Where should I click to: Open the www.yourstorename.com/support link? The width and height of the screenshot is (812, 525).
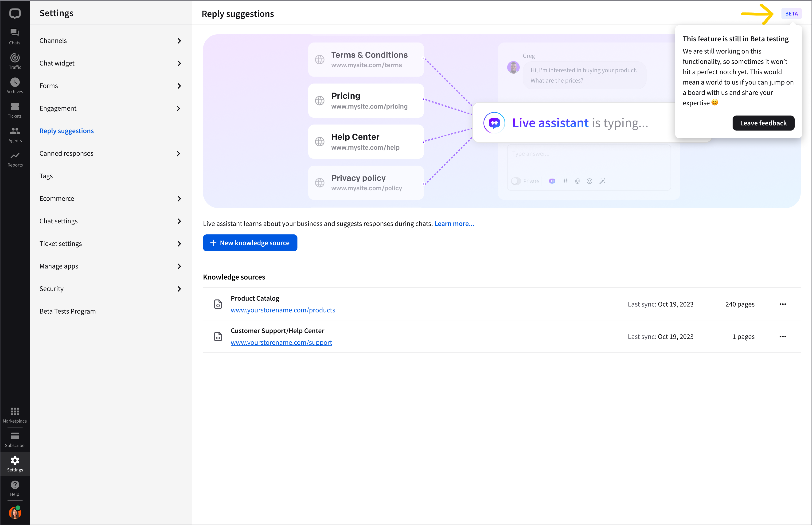281,342
